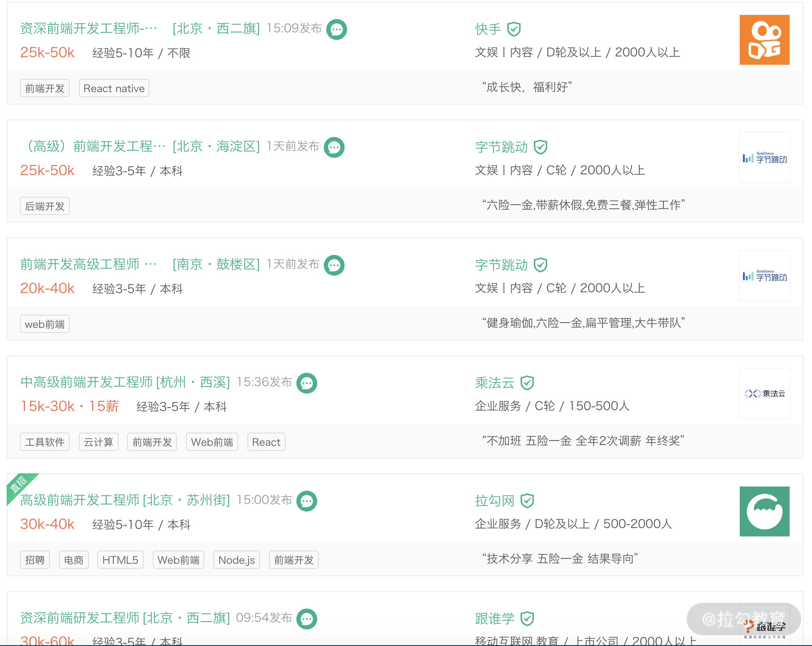Screen dimensions: 812x646
Task: Open the 乘法云 company name link
Action: tap(494, 383)
